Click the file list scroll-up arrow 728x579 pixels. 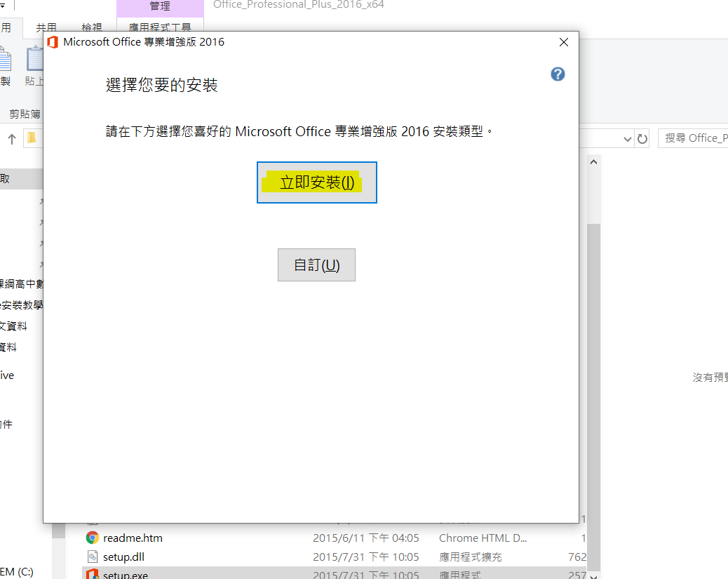coord(593,161)
